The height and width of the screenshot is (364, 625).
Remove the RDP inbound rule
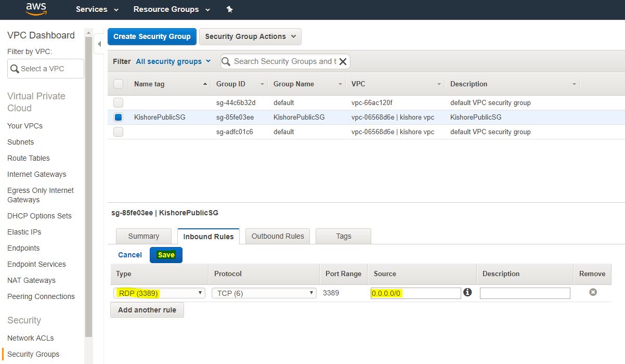click(592, 292)
